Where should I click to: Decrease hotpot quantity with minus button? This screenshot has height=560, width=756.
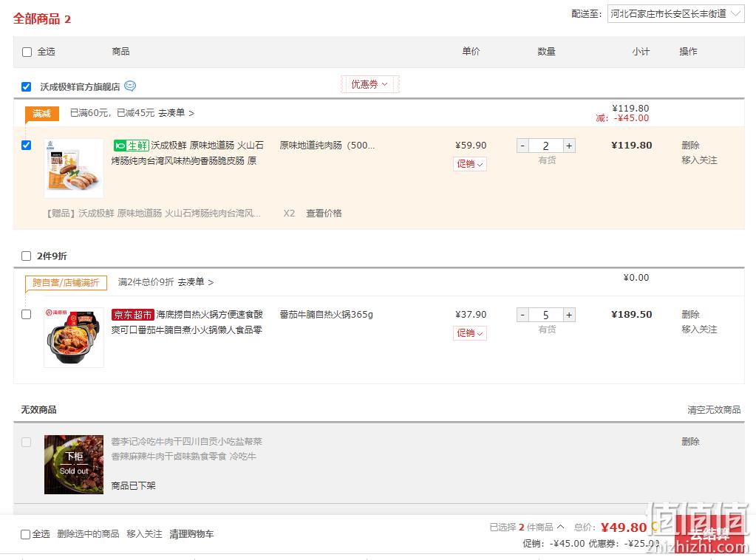click(522, 315)
